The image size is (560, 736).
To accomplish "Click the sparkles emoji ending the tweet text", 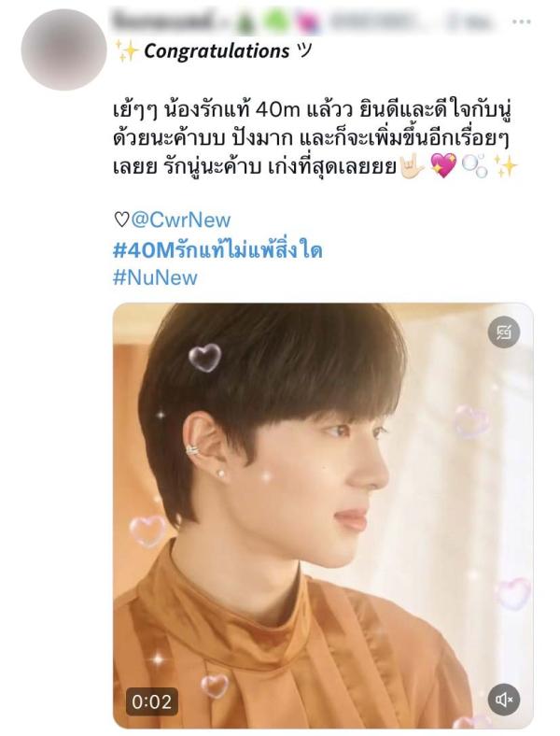I will (506, 166).
